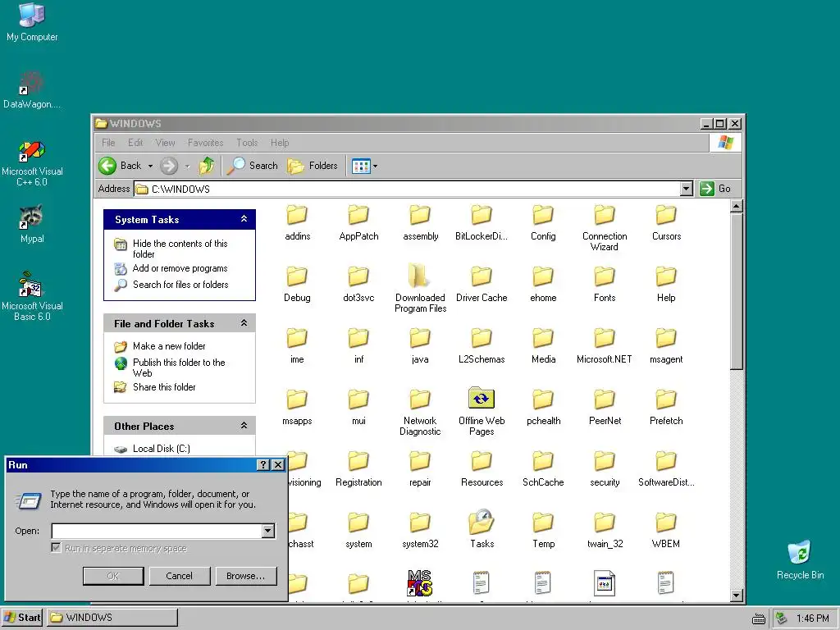Image resolution: width=840 pixels, height=630 pixels.
Task: Select the WBEM folder
Action: pyautogui.click(x=666, y=531)
